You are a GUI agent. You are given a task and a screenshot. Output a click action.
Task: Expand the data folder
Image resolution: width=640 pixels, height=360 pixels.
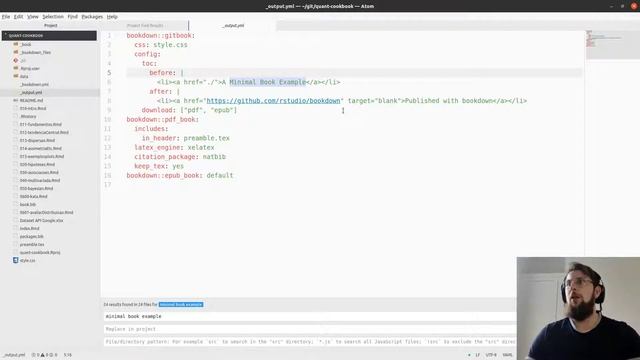tap(24, 76)
